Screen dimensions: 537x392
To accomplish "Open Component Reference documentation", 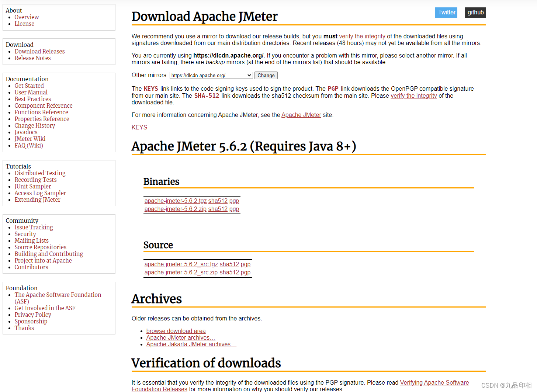I will (44, 106).
